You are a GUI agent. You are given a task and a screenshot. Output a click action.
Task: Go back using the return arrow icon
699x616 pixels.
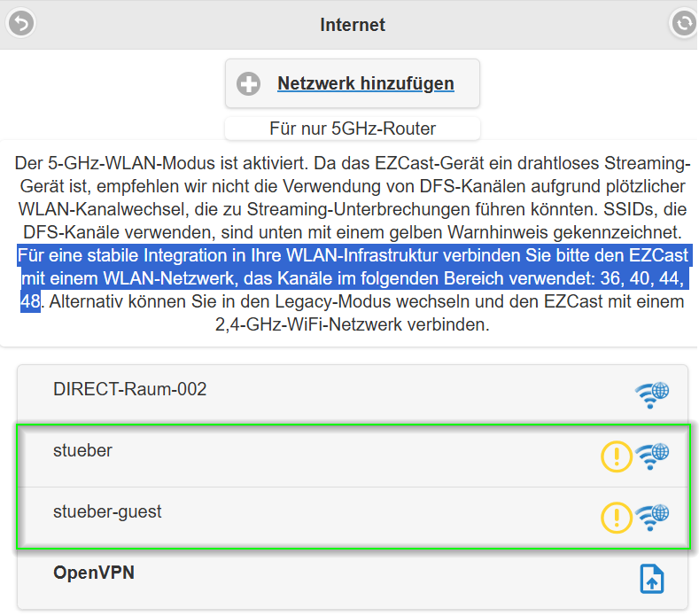20,23
